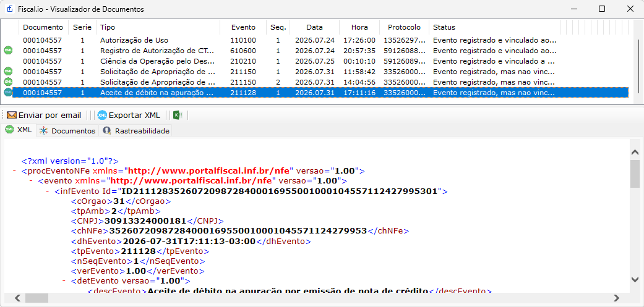Click tpEvento value 211128 in XML

[138, 251]
